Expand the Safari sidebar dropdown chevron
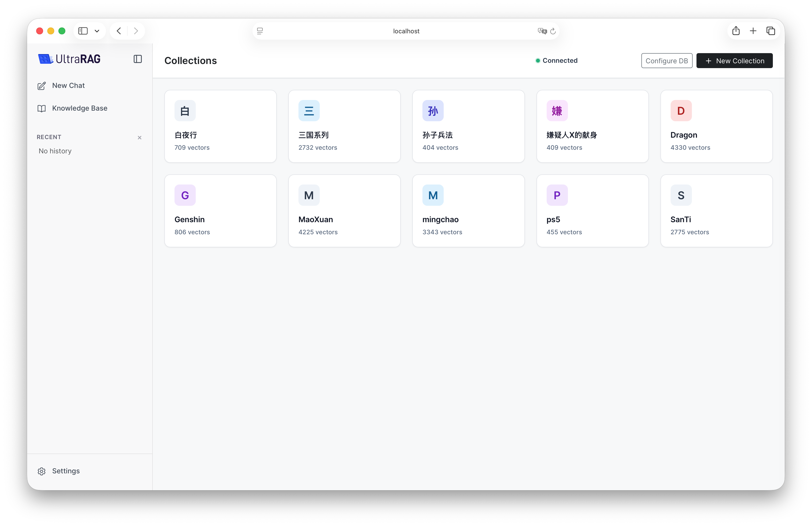The width and height of the screenshot is (812, 526). coord(97,31)
